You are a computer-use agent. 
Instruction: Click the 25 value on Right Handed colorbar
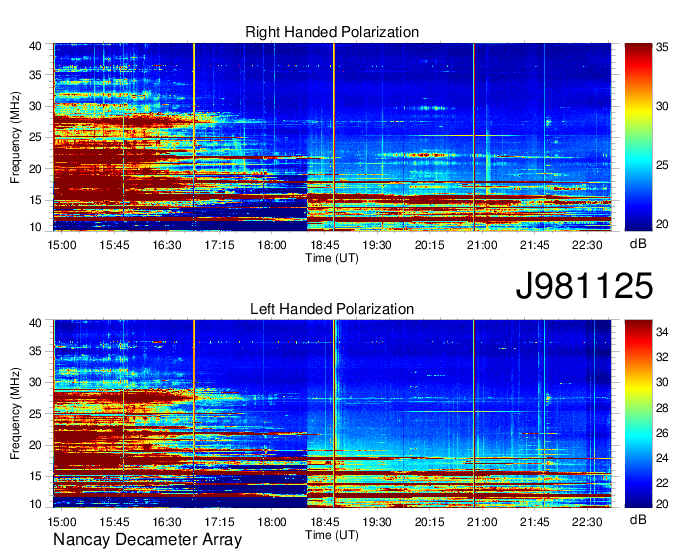662,165
